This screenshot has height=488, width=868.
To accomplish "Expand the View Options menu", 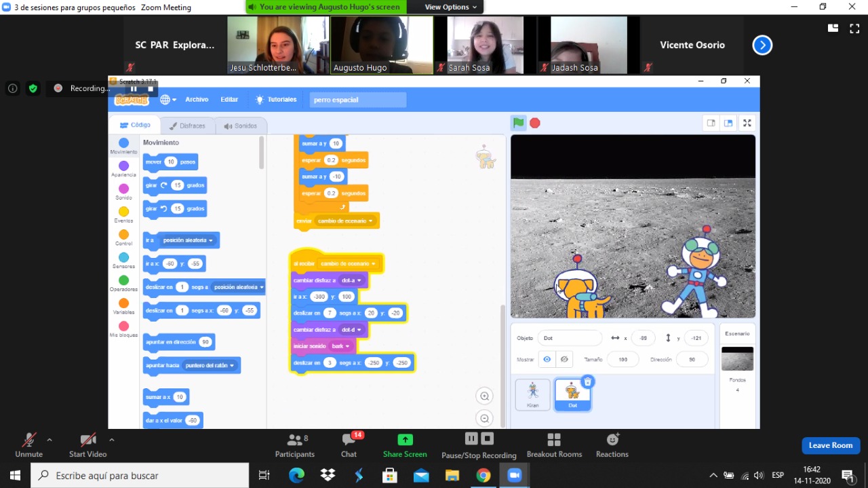I will 450,7.
